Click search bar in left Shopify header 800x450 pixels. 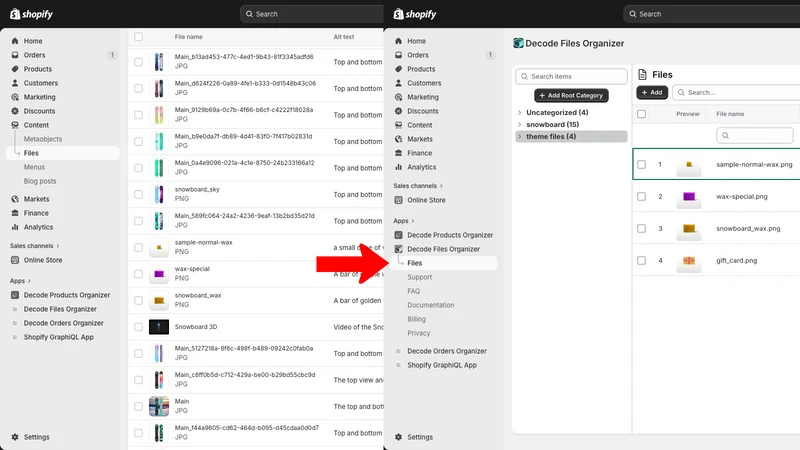coord(312,14)
